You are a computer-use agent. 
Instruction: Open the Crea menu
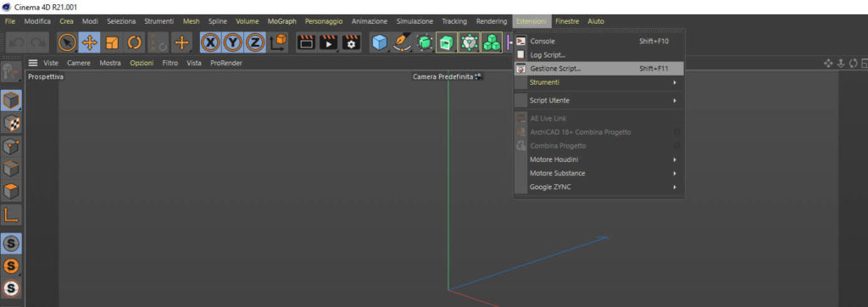[66, 21]
